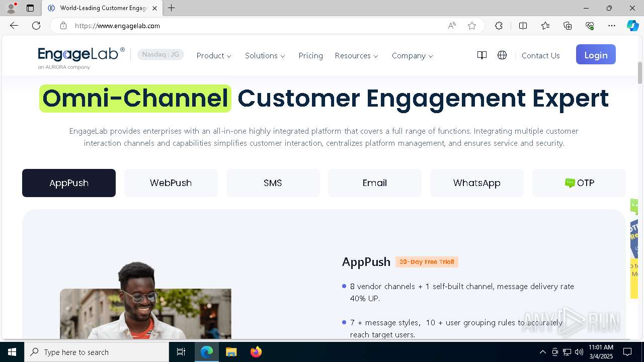
Task: Switch to the SMS tab
Action: pos(273,183)
